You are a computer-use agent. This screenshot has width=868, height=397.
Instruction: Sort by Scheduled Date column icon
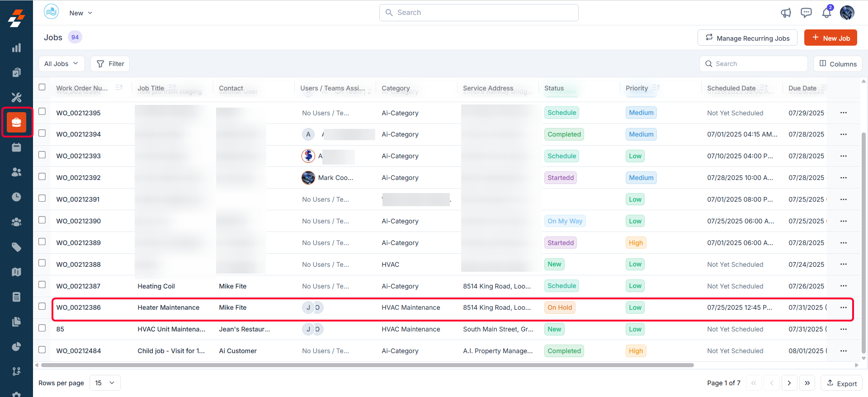pos(764,87)
